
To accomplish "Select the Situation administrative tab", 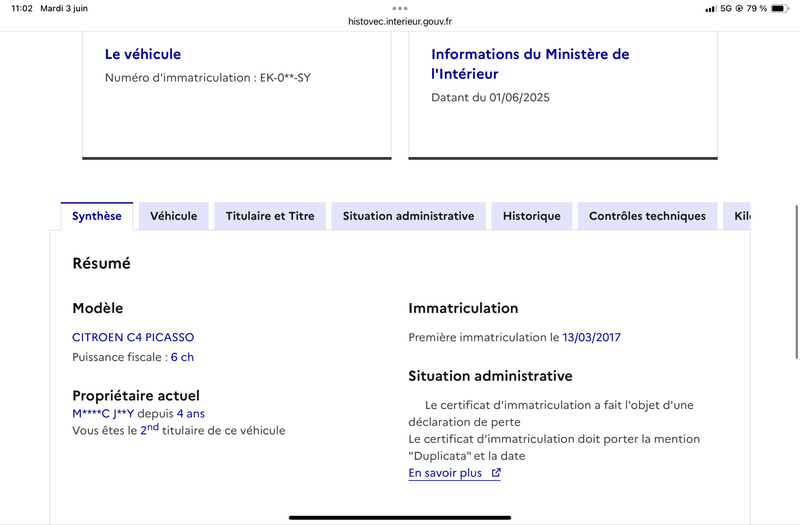I will (408, 216).
